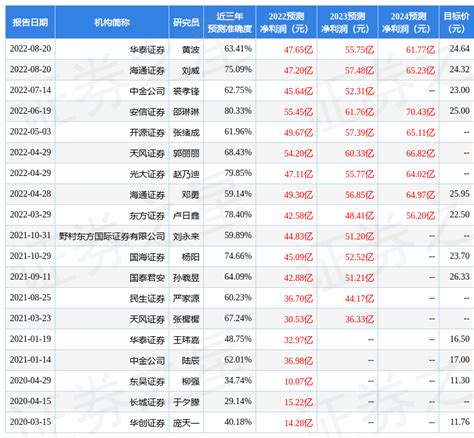Click the 29.14% accuracy value
The width and height of the screenshot is (474, 438).
click(238, 401)
